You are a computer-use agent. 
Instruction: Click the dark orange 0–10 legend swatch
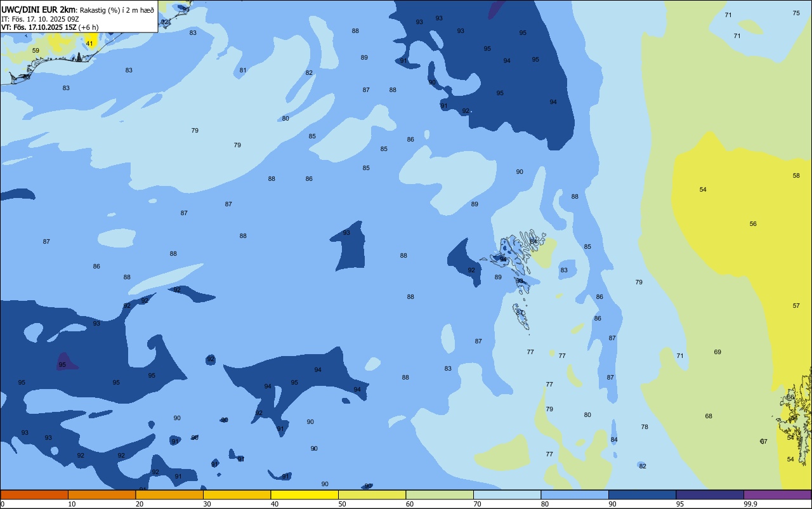(x=34, y=494)
